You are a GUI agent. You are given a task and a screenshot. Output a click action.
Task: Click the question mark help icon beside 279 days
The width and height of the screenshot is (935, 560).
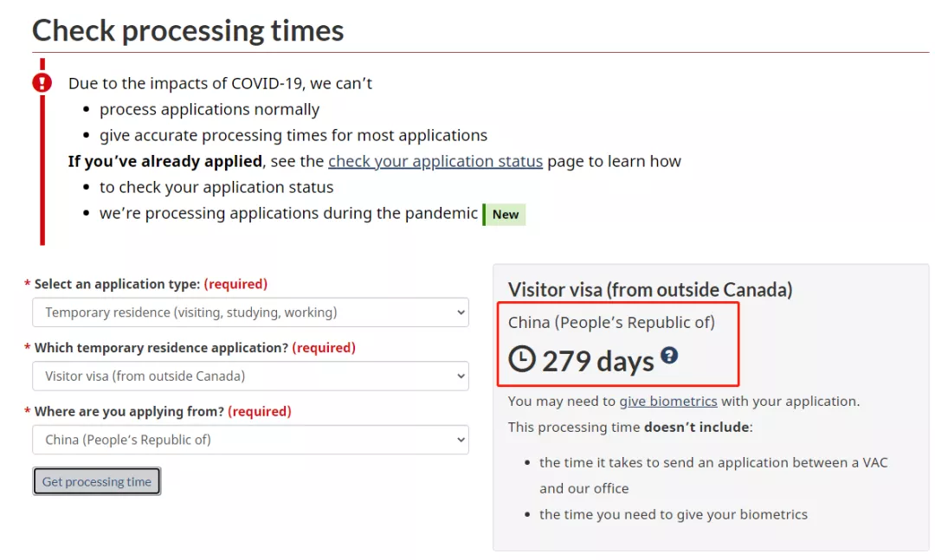669,356
